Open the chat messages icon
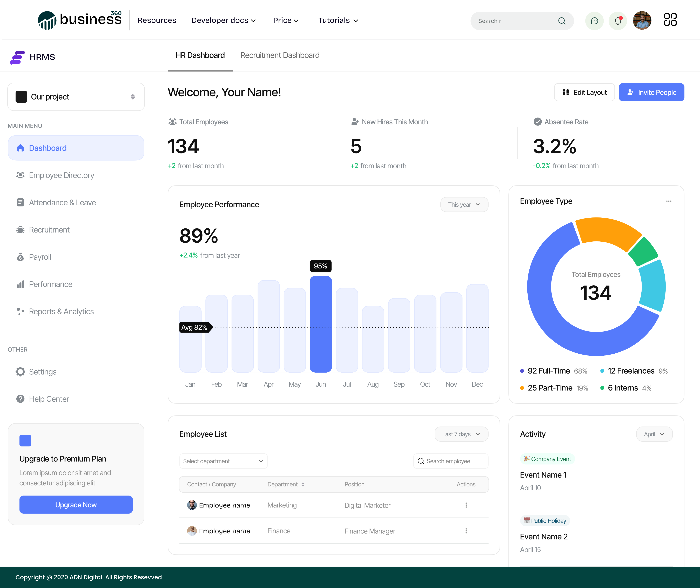700x588 pixels. pos(594,21)
